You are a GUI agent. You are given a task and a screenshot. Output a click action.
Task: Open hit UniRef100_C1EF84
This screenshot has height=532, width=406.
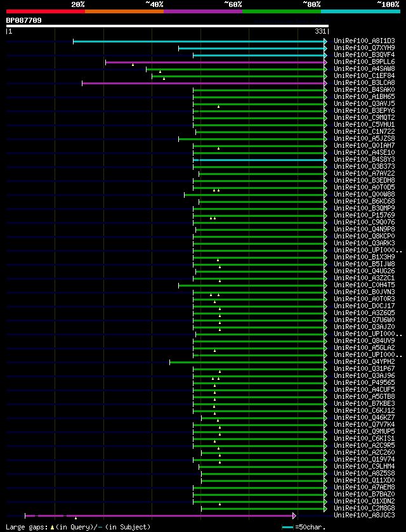pyautogui.click(x=364, y=75)
